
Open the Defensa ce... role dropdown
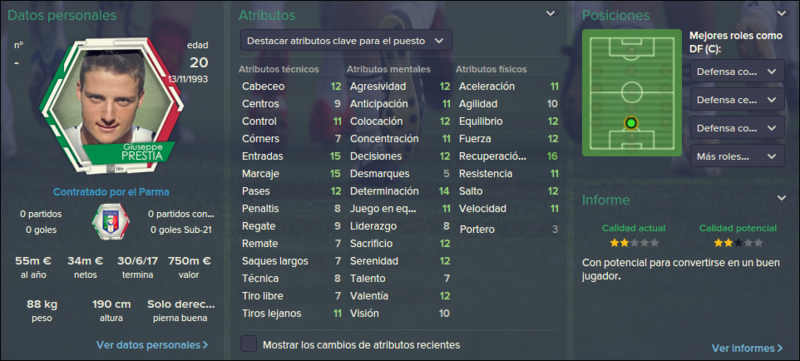click(x=737, y=99)
